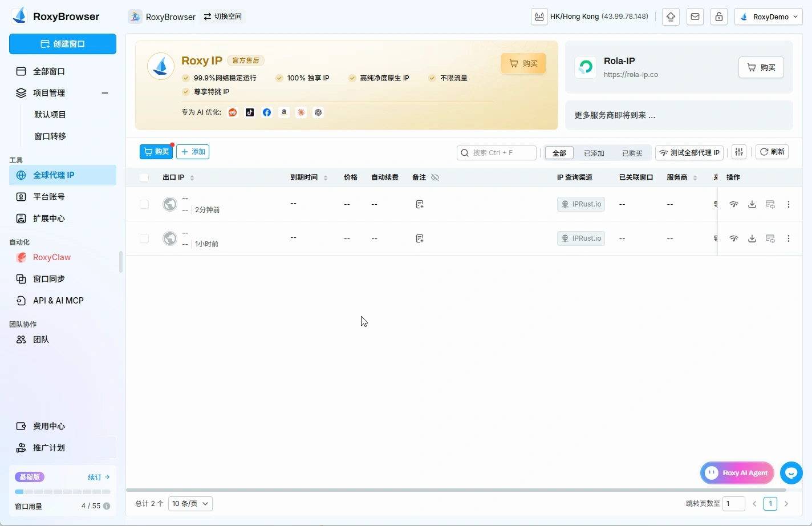Click the horizontal scrollbar below the table
This screenshot has height=526, width=812.
click(456, 489)
